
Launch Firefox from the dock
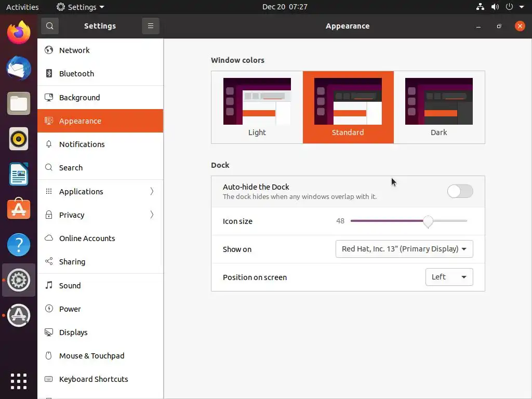(19, 33)
